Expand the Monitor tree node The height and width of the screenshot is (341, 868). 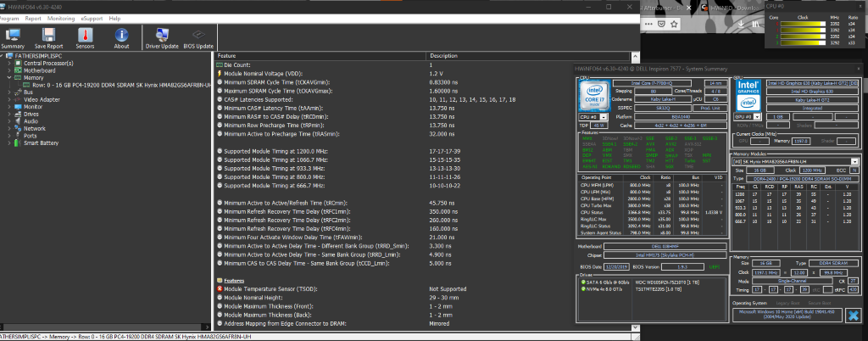point(9,107)
